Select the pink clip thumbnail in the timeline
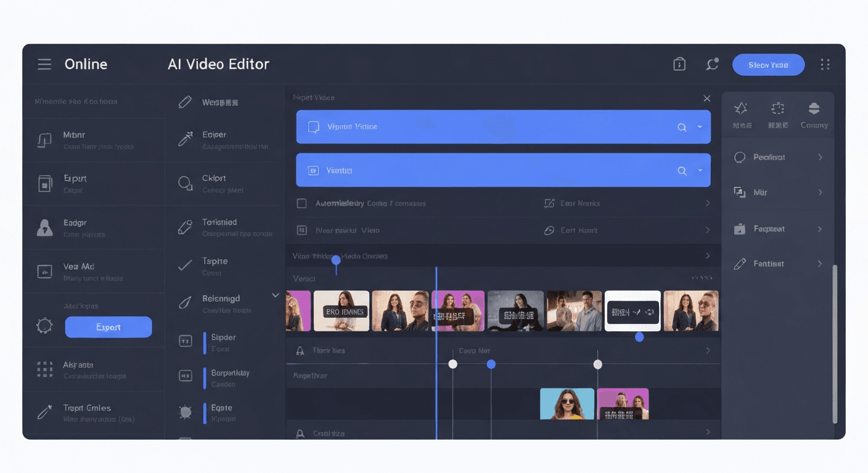This screenshot has height=473, width=868. [x=458, y=310]
